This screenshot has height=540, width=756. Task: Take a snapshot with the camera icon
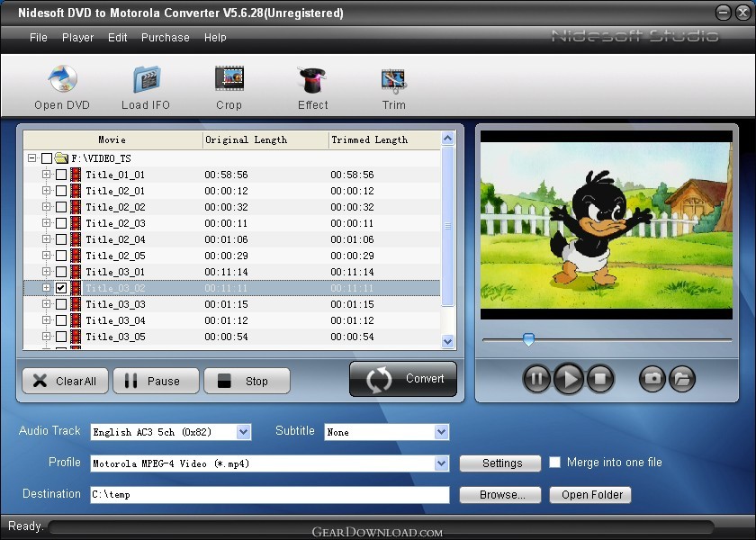click(x=652, y=379)
